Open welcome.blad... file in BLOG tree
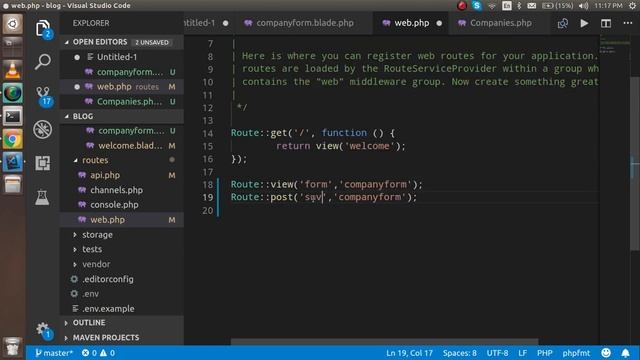Image resolution: width=640 pixels, height=360 pixels. (122, 146)
